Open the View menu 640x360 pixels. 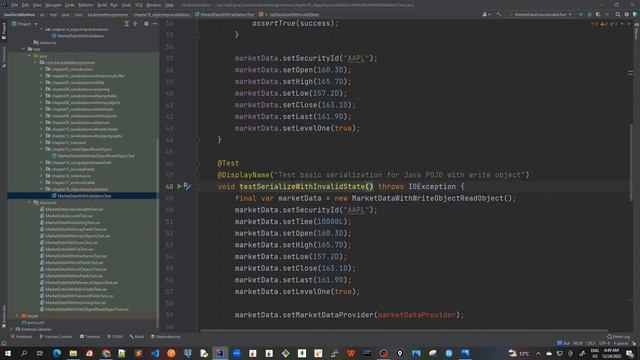[x=37, y=5]
